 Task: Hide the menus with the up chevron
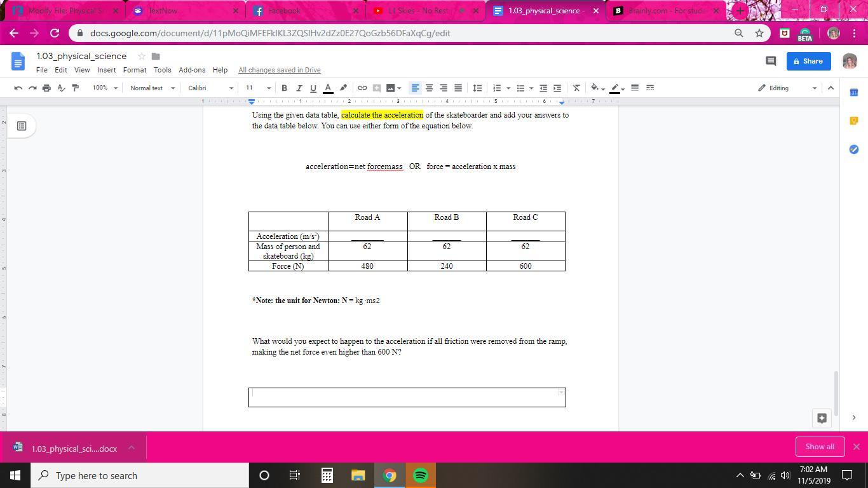(831, 88)
